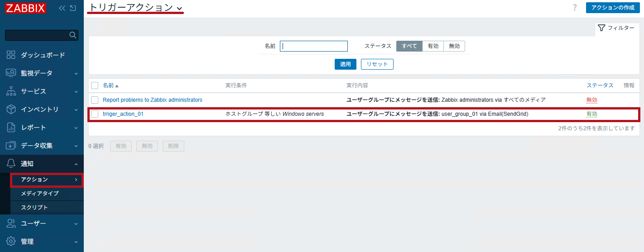Click the filter funnel icon
Image resolution: width=644 pixels, height=252 pixels.
coord(601,28)
